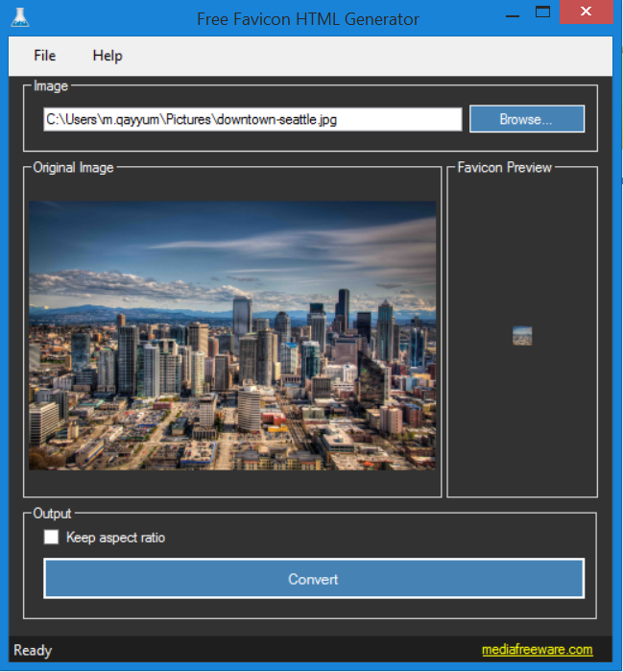
Task: Click the Browse... button
Action: 527,119
